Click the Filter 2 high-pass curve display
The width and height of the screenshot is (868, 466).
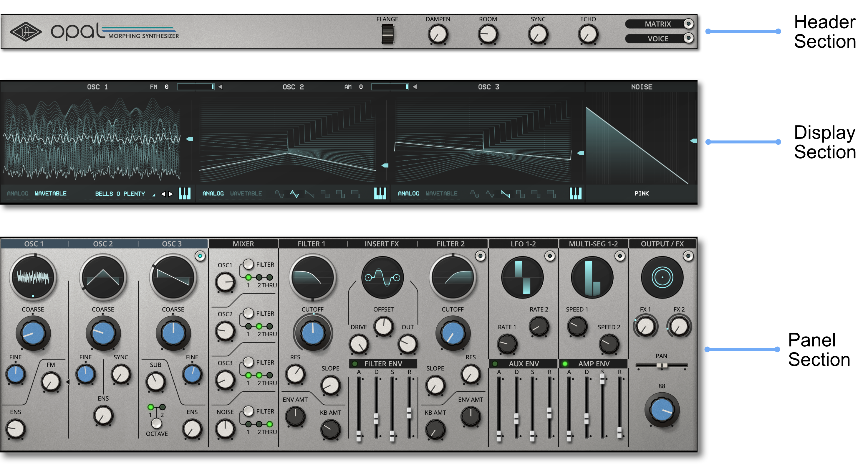pos(453,277)
